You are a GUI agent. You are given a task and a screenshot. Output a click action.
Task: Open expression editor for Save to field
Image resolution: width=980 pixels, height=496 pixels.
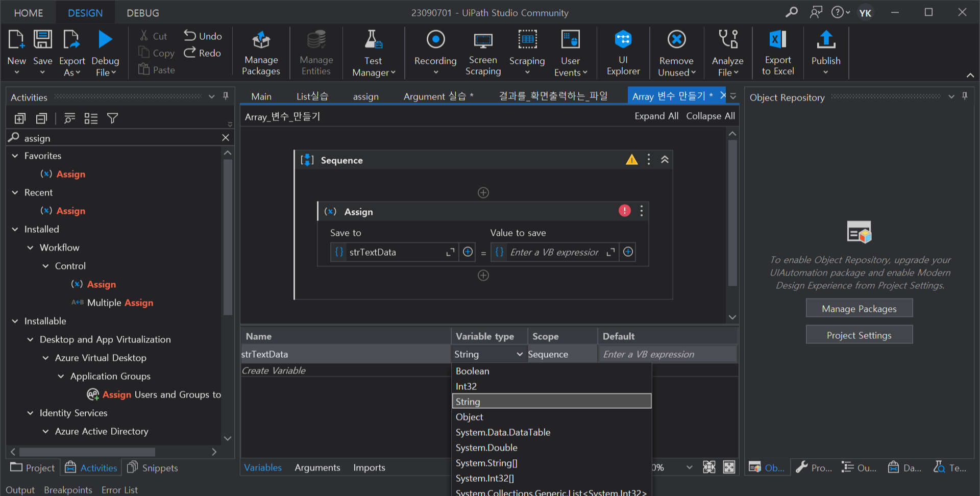450,252
